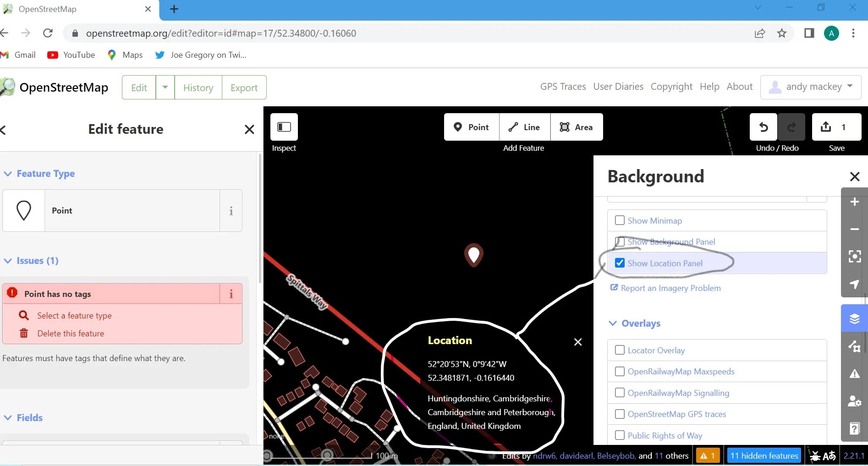This screenshot has width=868, height=466.
Task: Open Issues panel warning triangle icon
Action: pos(854,374)
